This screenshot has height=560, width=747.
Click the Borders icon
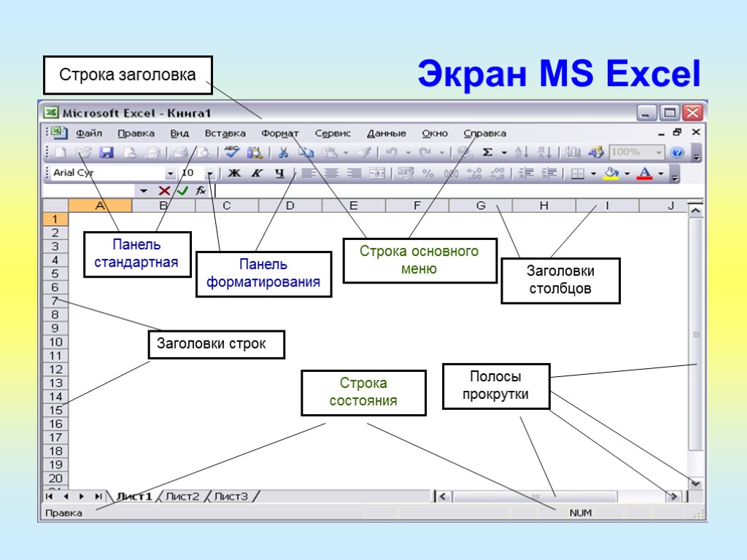pyautogui.click(x=578, y=174)
